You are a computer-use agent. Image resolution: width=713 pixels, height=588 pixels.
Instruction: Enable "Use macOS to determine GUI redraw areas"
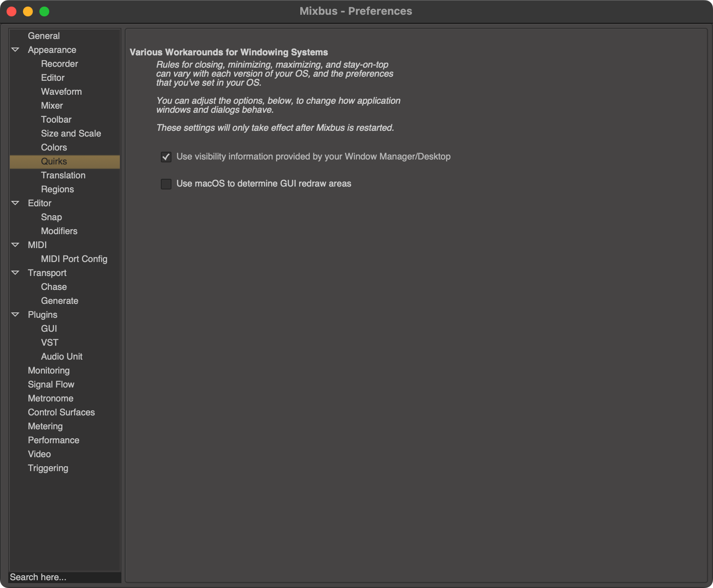pos(166,184)
